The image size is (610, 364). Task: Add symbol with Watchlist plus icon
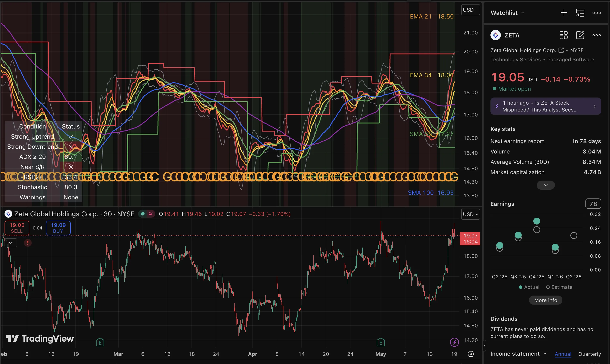[x=564, y=13]
